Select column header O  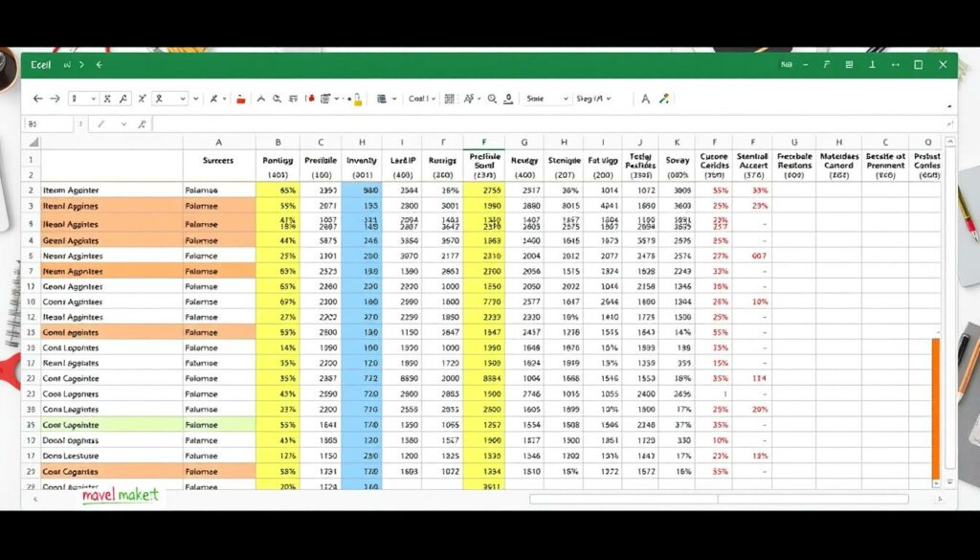pos(927,143)
